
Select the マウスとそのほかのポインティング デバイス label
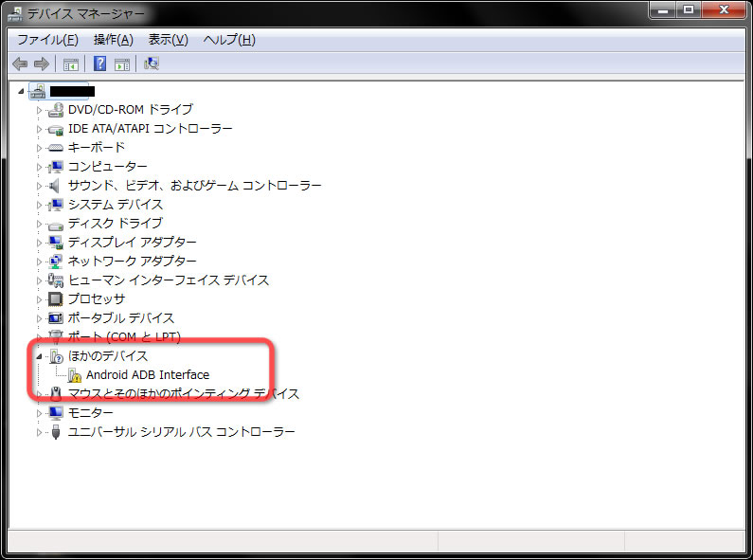[184, 394]
